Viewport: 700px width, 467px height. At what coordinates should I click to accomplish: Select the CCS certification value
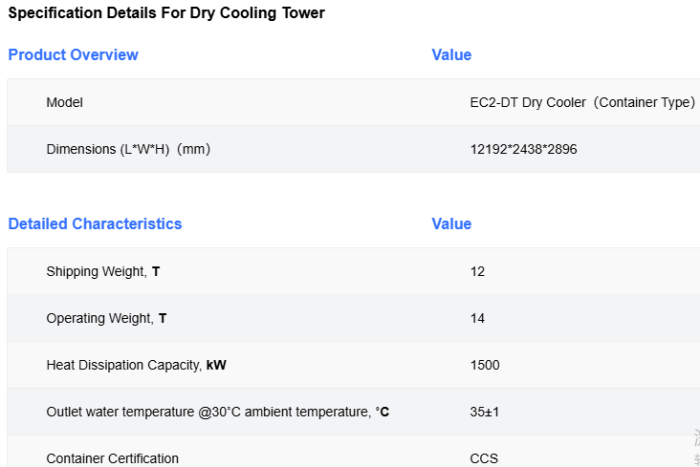484,458
